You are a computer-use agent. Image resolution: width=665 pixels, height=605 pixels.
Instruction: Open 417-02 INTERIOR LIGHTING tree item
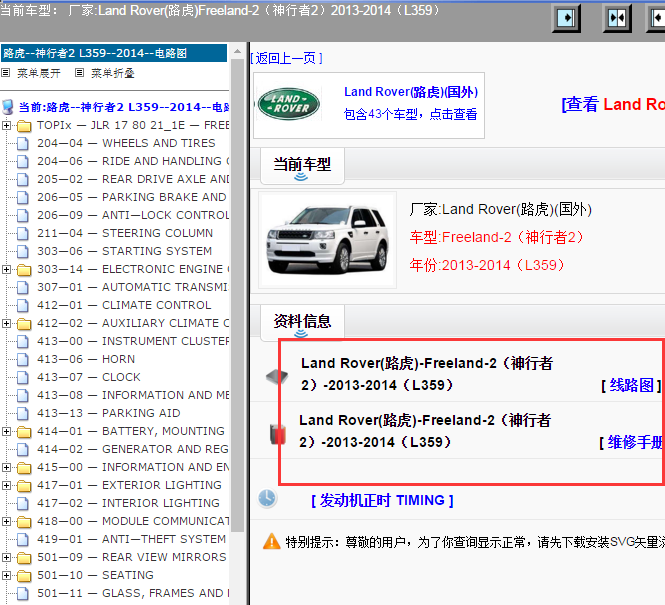coord(129,503)
